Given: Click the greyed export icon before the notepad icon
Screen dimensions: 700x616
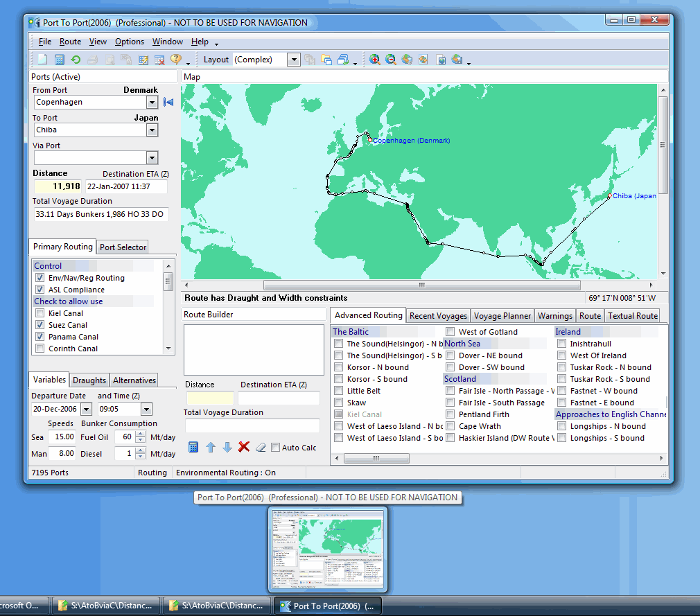Looking at the screenshot, I should click(126, 60).
